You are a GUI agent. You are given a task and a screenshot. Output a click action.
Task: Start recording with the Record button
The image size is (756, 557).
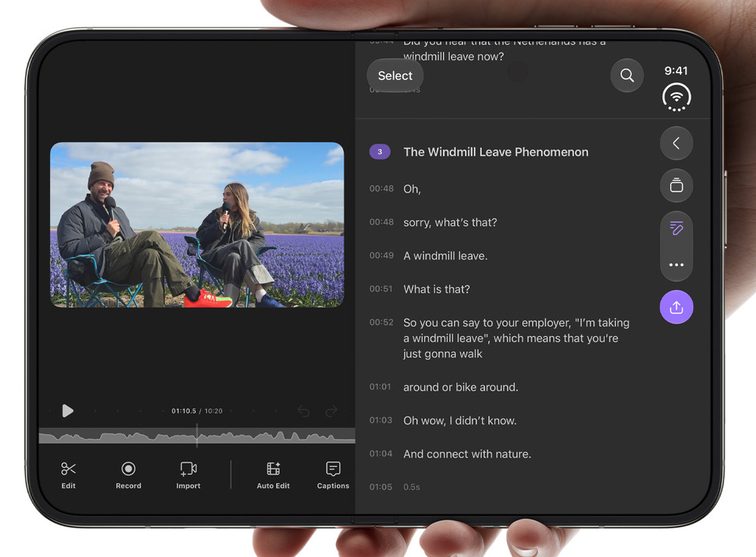coord(129,475)
